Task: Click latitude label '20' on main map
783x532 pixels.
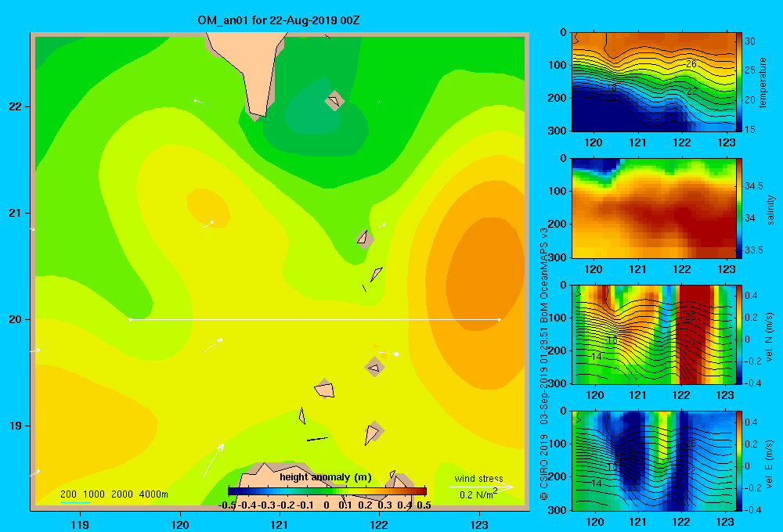Action: coord(16,319)
